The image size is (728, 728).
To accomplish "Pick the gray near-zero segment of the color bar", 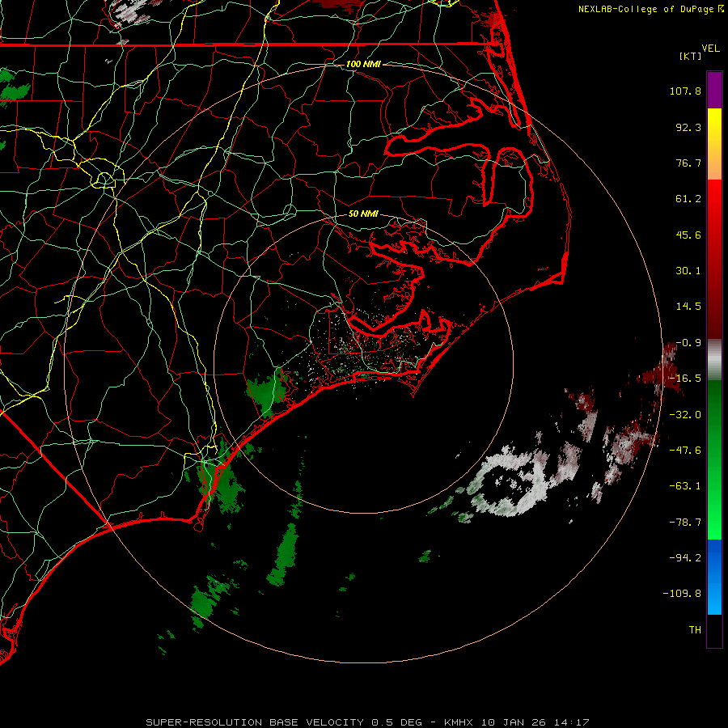I will [x=714, y=360].
